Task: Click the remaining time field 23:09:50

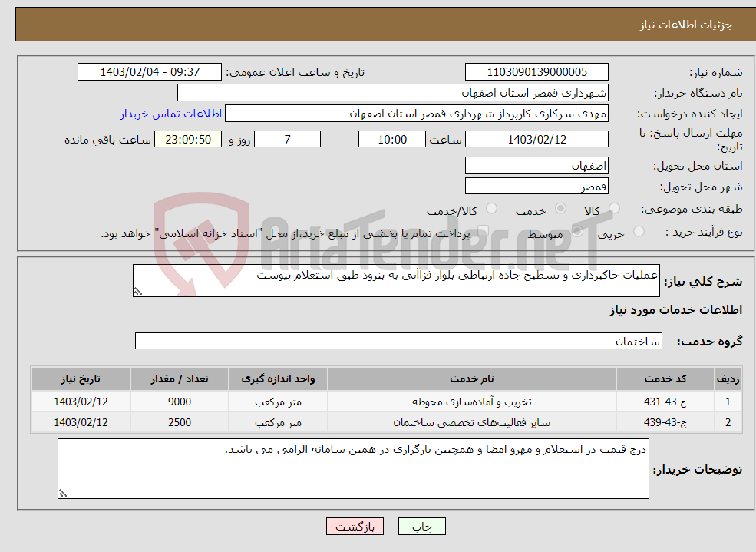Action: coord(188,139)
